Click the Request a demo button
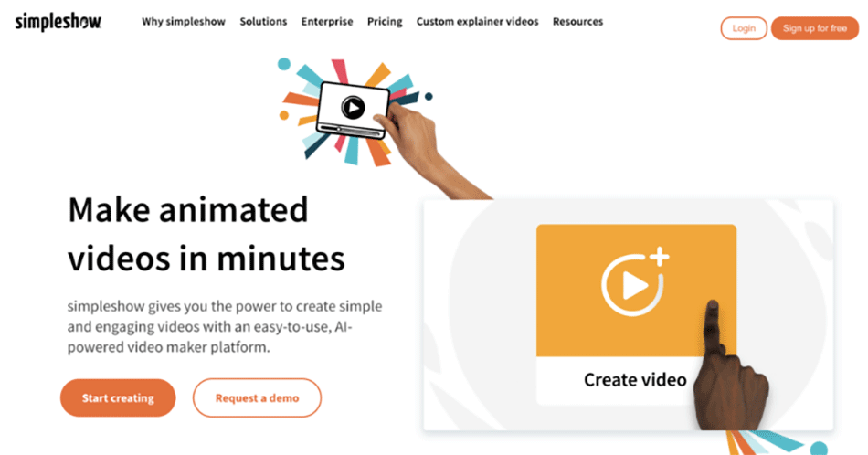This screenshot has height=455, width=868. coord(257,398)
